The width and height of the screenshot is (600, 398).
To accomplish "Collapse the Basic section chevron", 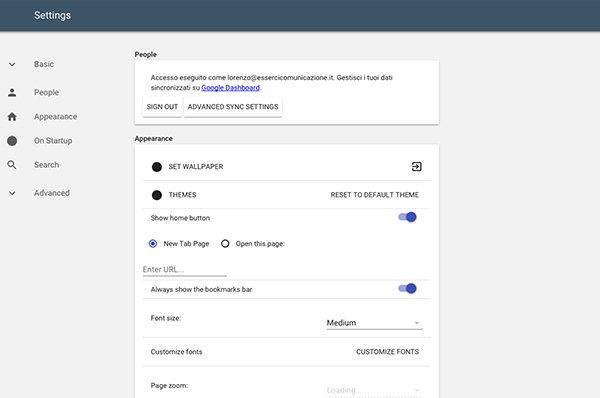I will point(12,64).
